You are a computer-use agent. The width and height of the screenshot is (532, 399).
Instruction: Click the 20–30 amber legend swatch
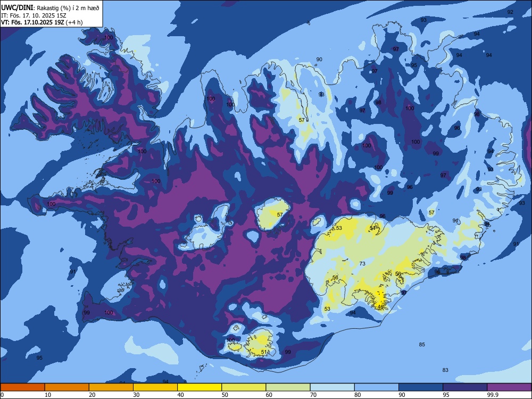pyautogui.click(x=111, y=387)
